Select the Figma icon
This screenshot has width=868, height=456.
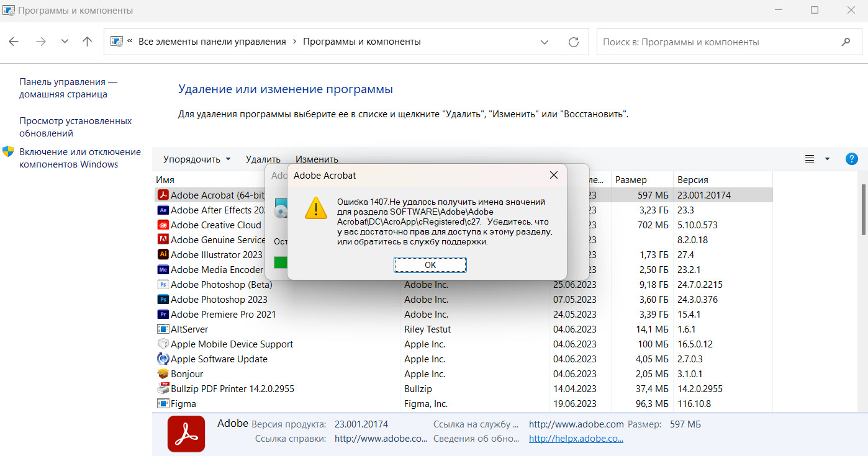point(163,404)
